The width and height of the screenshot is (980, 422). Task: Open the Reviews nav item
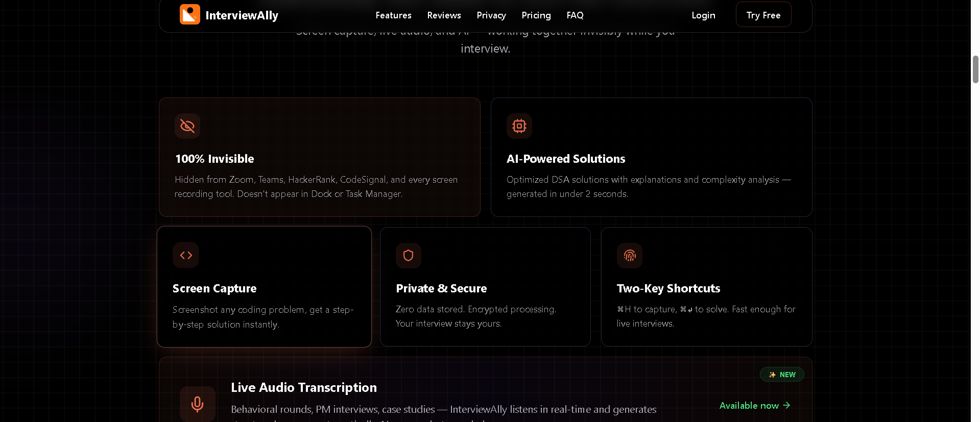(444, 15)
